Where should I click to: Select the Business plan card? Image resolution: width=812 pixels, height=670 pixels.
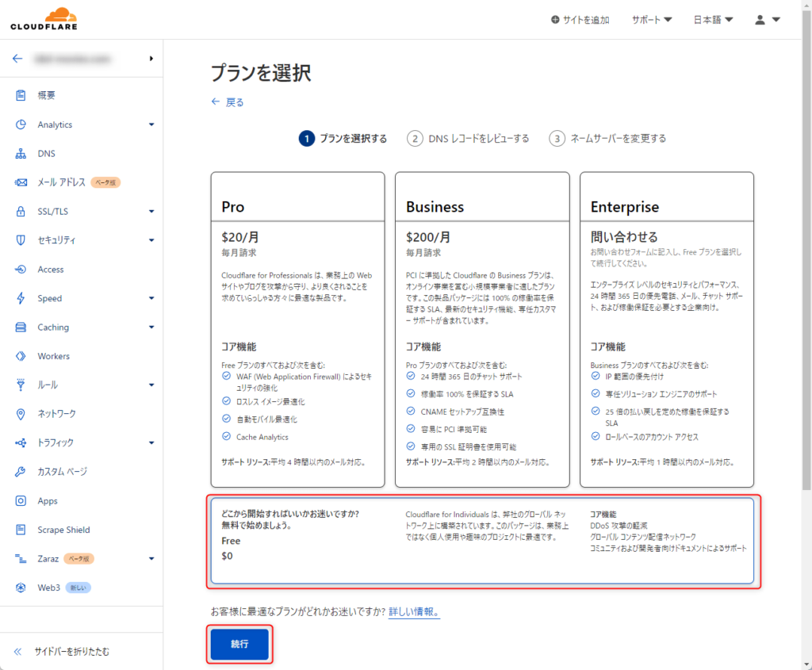tap(482, 329)
